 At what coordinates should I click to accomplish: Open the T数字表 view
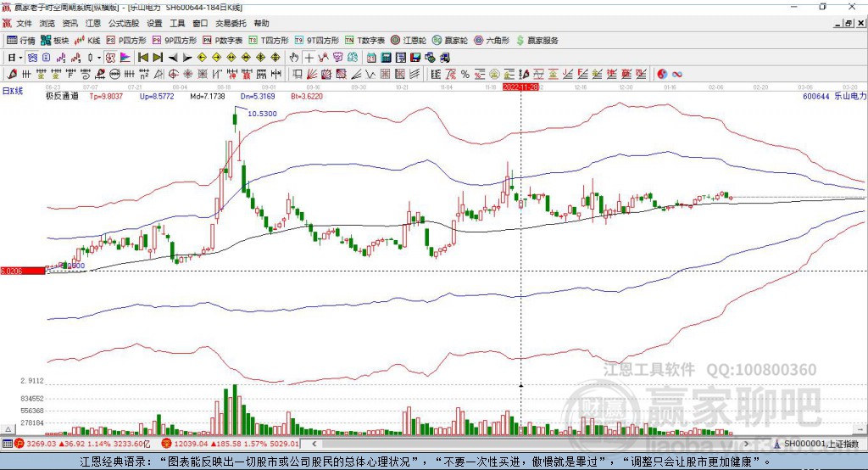tap(365, 40)
